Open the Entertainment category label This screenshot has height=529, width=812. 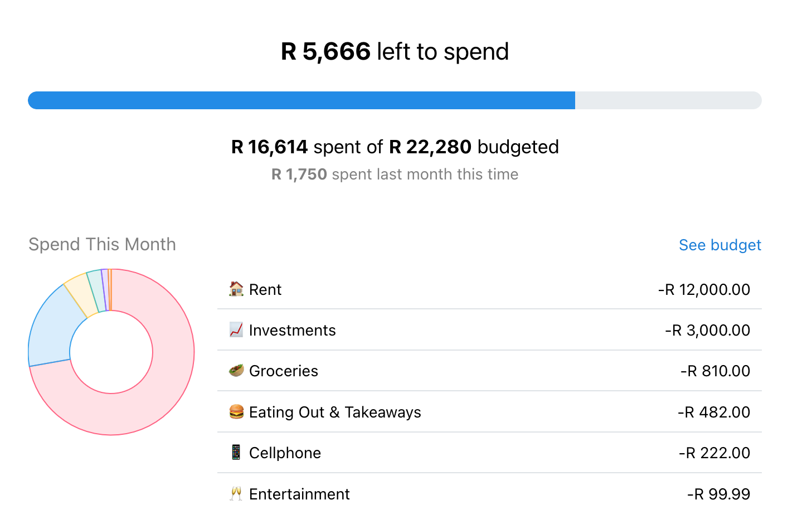coord(299,494)
